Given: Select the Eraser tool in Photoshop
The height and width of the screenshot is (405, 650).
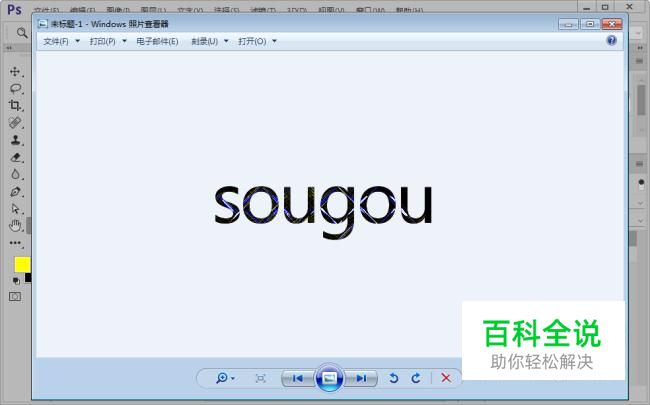Looking at the screenshot, I should point(15,157).
